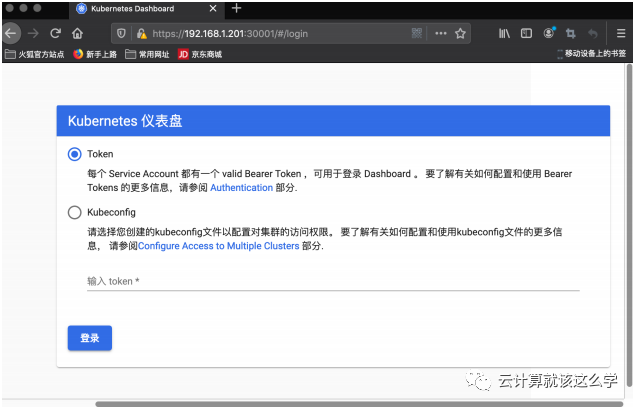Reload the Kubernetes Dashboard page

click(x=55, y=33)
